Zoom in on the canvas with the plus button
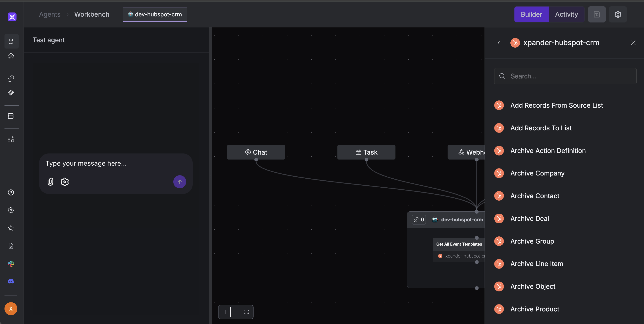The image size is (644, 324). [x=225, y=312]
